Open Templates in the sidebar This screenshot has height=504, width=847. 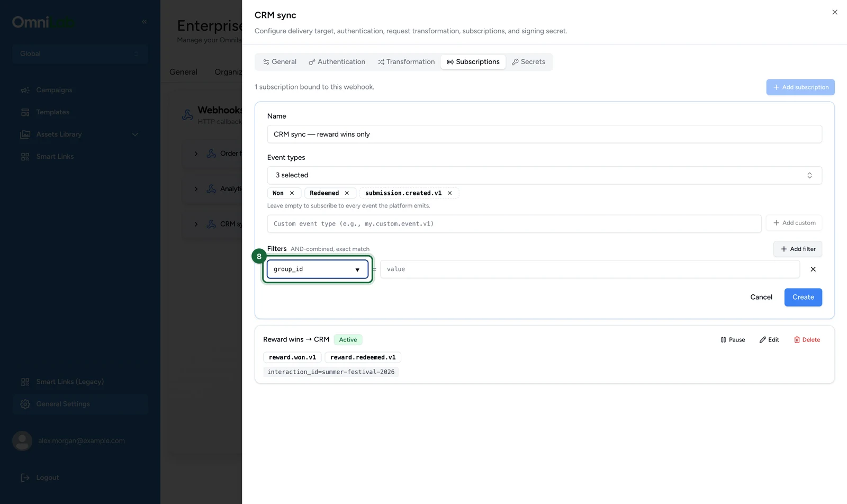pos(80,112)
